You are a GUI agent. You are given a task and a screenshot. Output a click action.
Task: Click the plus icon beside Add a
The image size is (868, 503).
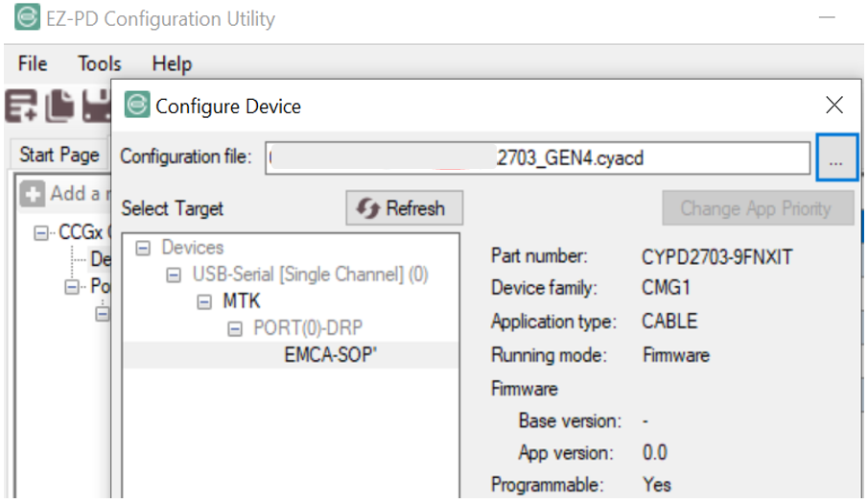pyautogui.click(x=32, y=194)
